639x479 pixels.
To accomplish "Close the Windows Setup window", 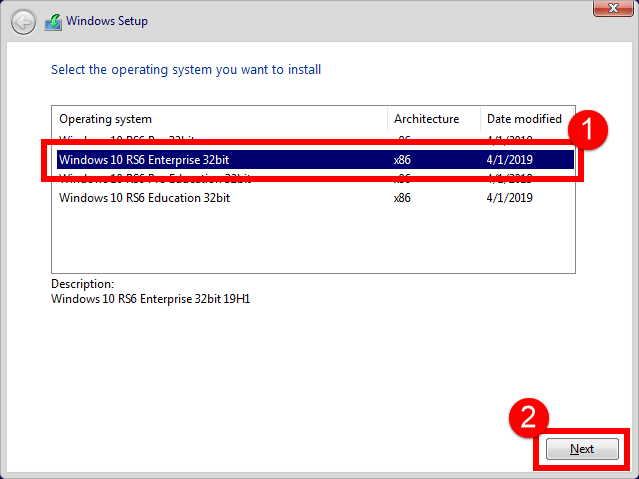I will (613, 8).
